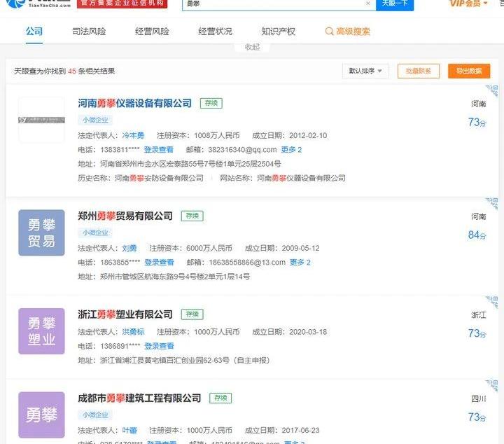Screen dimensions: 504x444
Task: Switch to the 知识产权 tab
Action: (x=278, y=32)
